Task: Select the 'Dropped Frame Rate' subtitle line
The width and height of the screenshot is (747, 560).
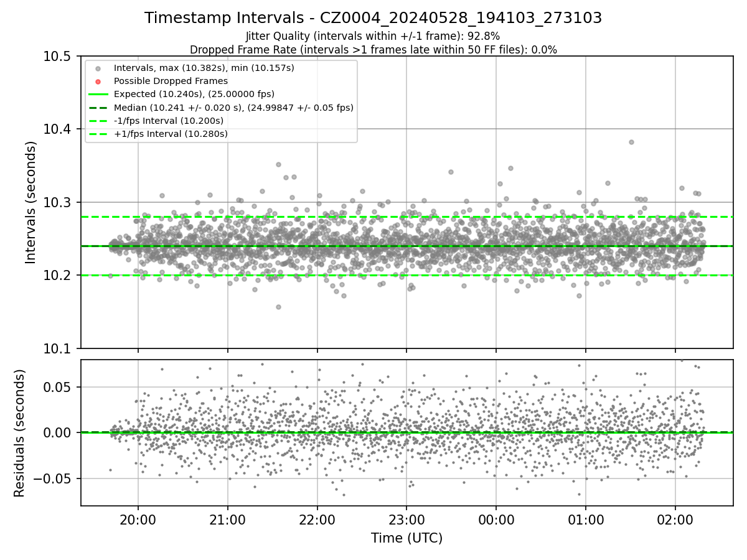Action: coord(373,50)
